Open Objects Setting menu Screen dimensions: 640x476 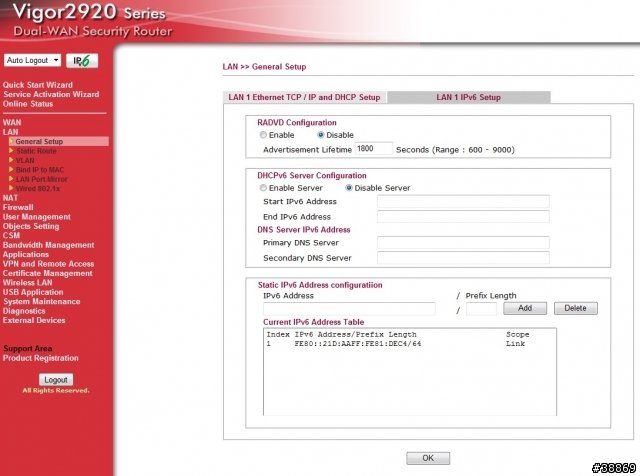pos(31,226)
